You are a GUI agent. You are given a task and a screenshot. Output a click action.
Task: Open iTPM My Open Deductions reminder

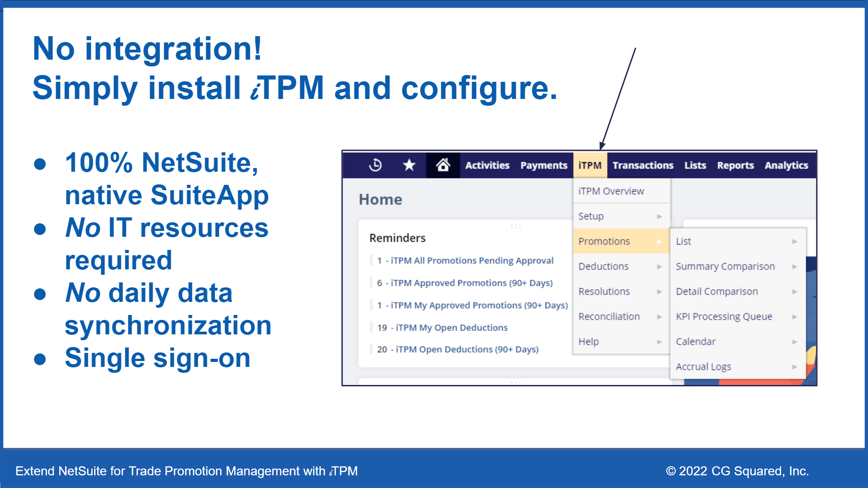[x=451, y=328]
